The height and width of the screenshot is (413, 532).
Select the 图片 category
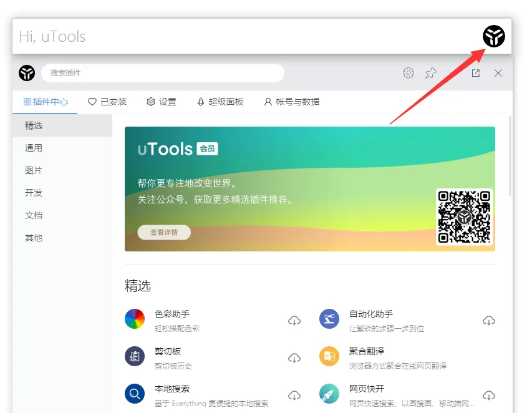[x=62, y=170]
